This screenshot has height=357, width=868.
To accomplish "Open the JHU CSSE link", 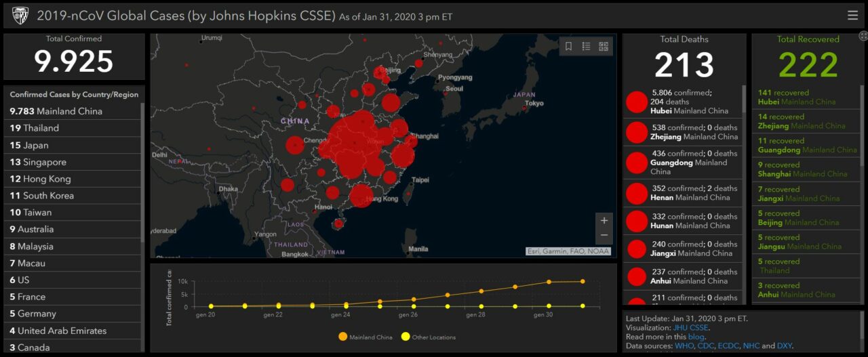I will pos(691,327).
